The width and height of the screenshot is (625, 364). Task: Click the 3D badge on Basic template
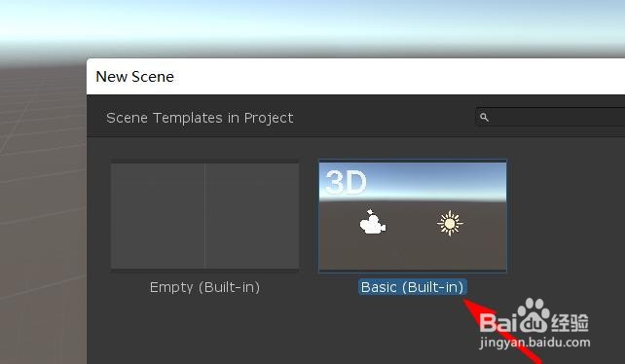[346, 182]
